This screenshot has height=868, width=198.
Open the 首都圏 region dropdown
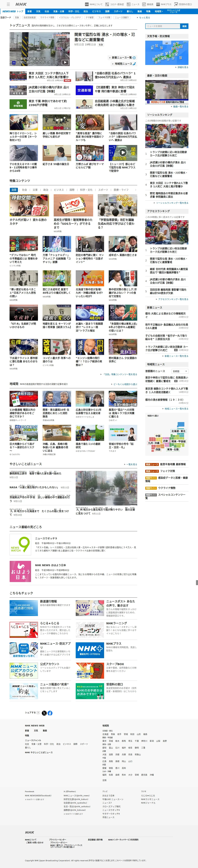[180, 371]
